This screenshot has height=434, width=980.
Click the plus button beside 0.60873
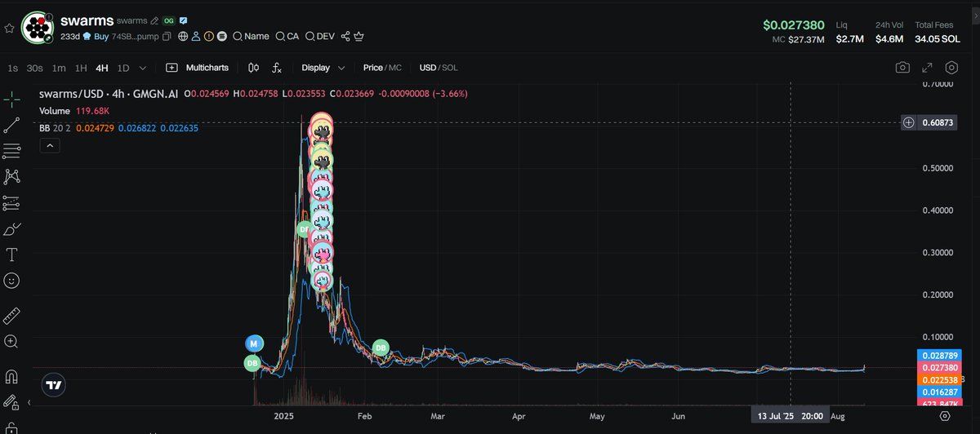tap(909, 122)
